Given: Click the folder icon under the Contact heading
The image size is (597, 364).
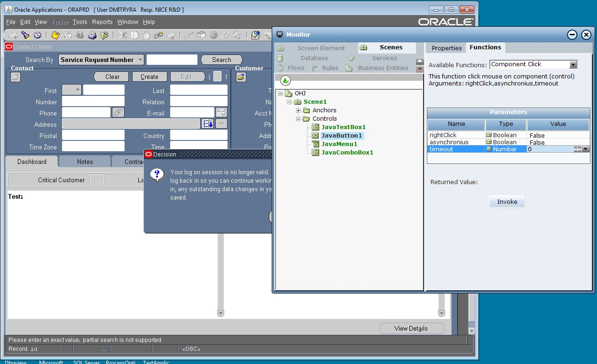Looking at the screenshot, I should [x=16, y=77].
